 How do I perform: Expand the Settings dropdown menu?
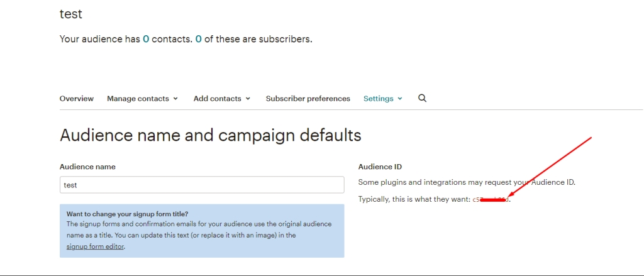pos(383,99)
